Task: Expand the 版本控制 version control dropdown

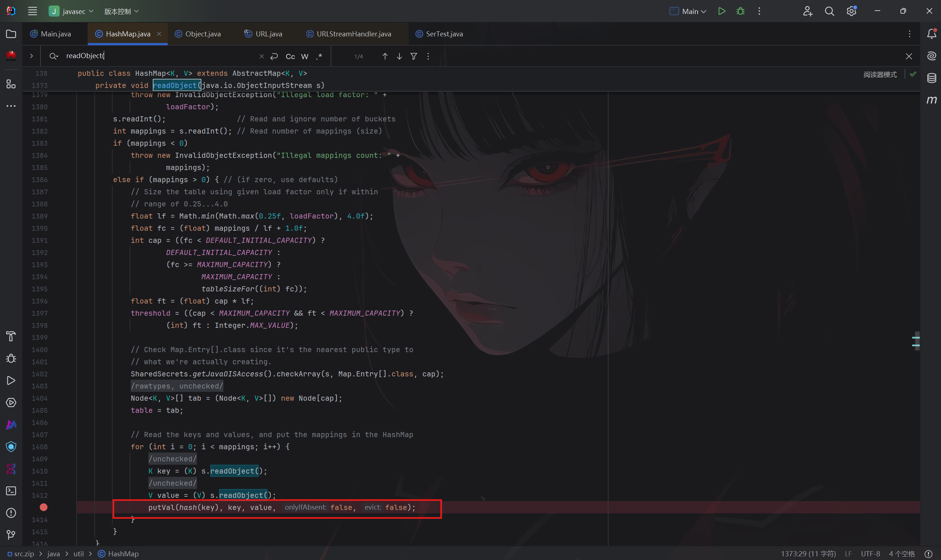Action: 121,11
